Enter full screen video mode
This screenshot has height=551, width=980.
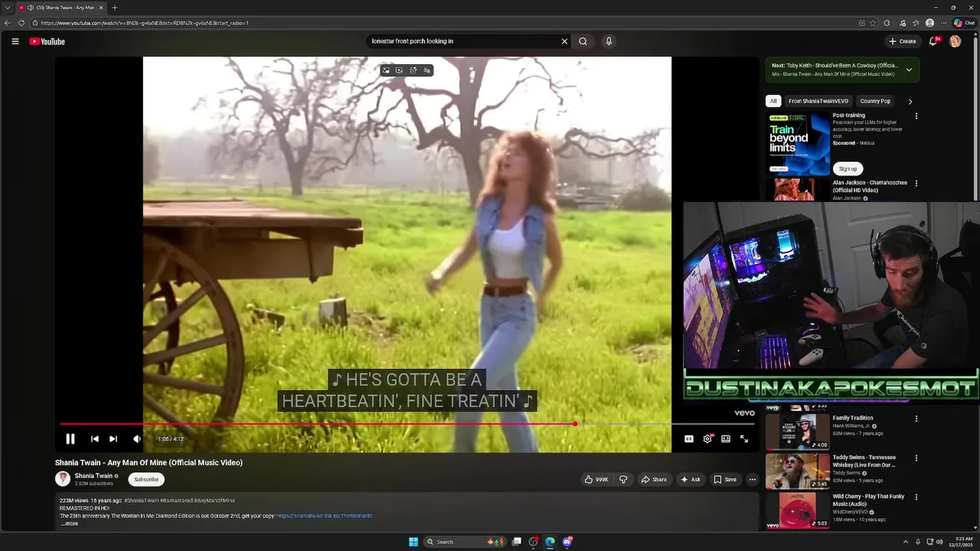pyautogui.click(x=744, y=439)
